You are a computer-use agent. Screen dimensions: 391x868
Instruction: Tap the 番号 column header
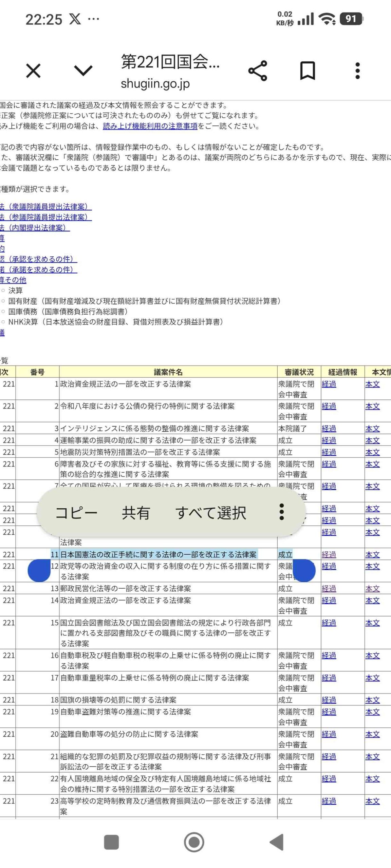[37, 372]
